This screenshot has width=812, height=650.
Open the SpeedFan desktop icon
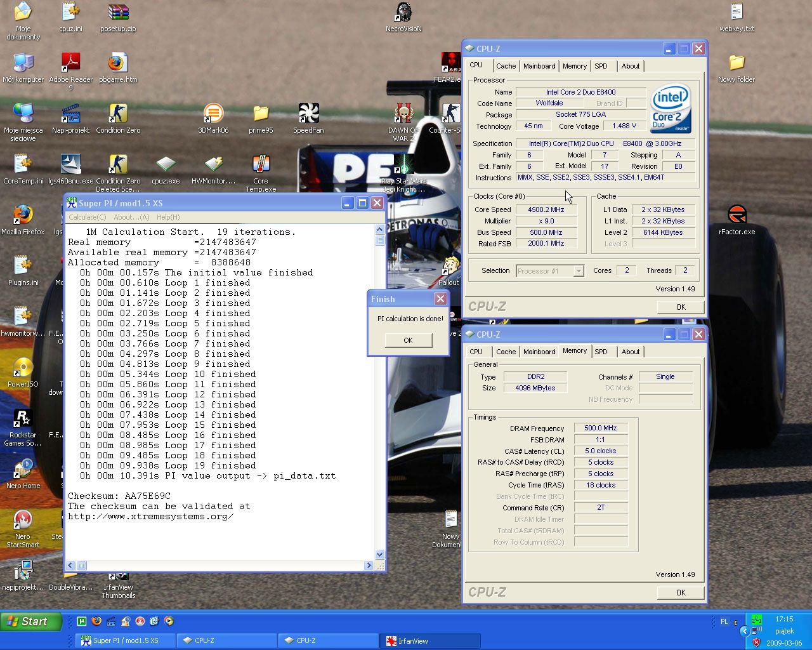coord(308,114)
